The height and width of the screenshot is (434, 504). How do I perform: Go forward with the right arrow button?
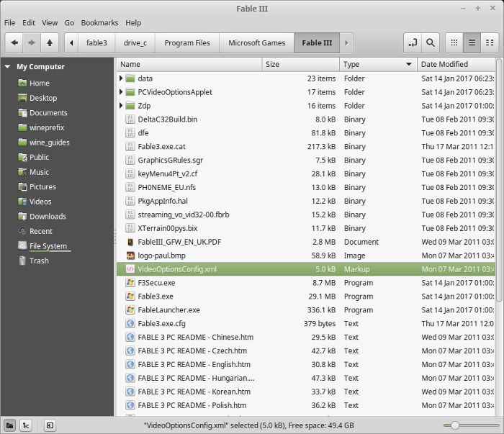[x=32, y=42]
